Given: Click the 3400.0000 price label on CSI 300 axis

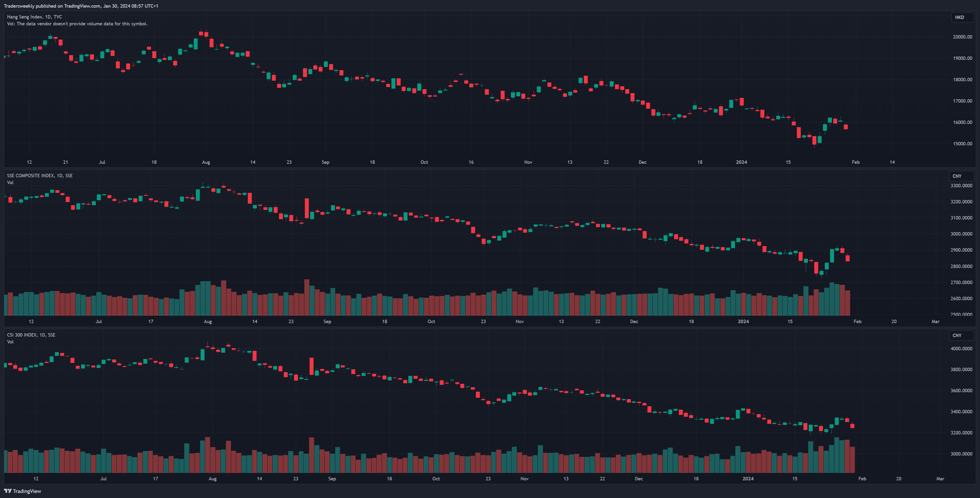Looking at the screenshot, I should 961,412.
